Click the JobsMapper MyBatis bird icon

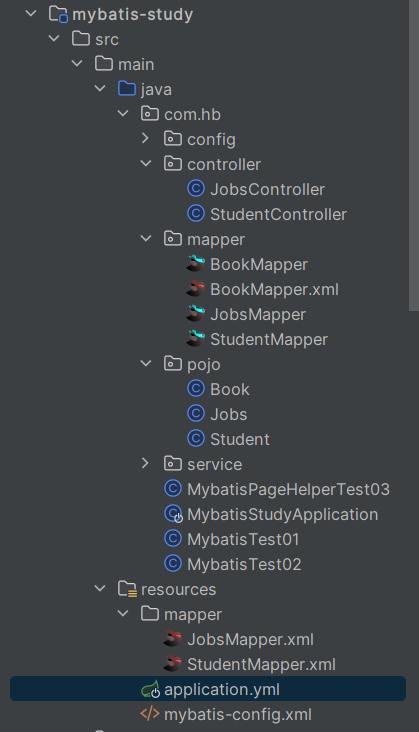(196, 314)
